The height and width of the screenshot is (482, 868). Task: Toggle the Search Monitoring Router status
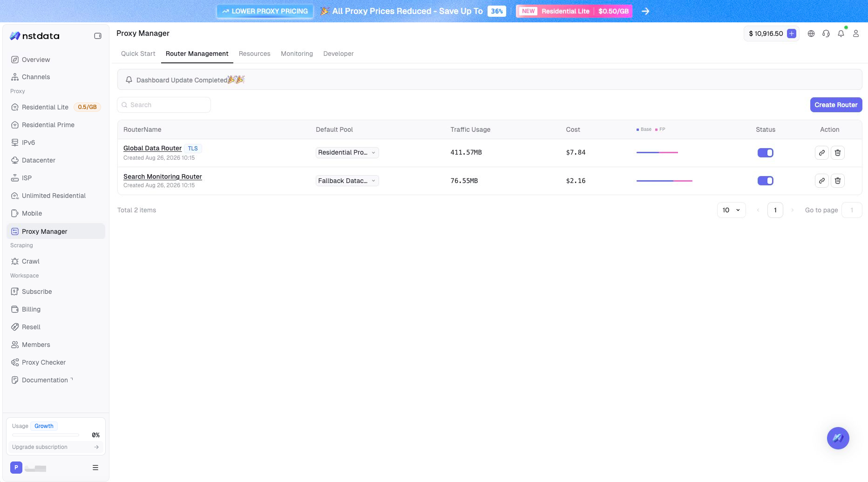[x=766, y=181]
